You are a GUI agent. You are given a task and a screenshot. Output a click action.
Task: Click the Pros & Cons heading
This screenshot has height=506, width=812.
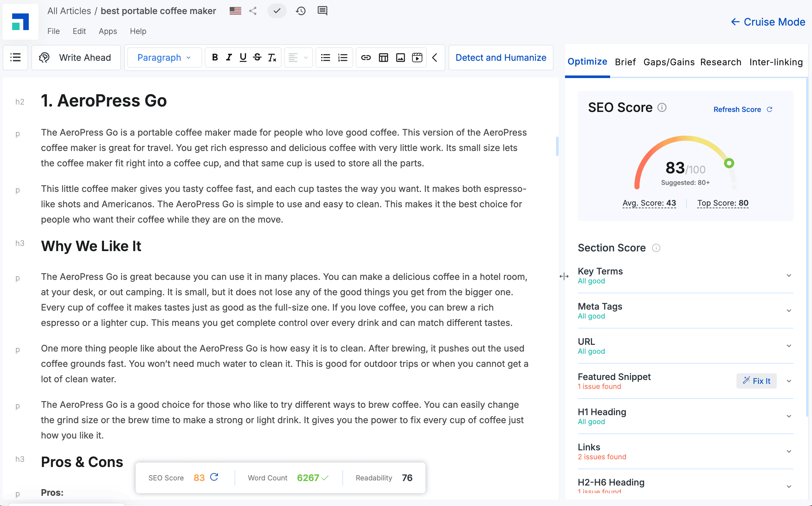[x=82, y=462]
